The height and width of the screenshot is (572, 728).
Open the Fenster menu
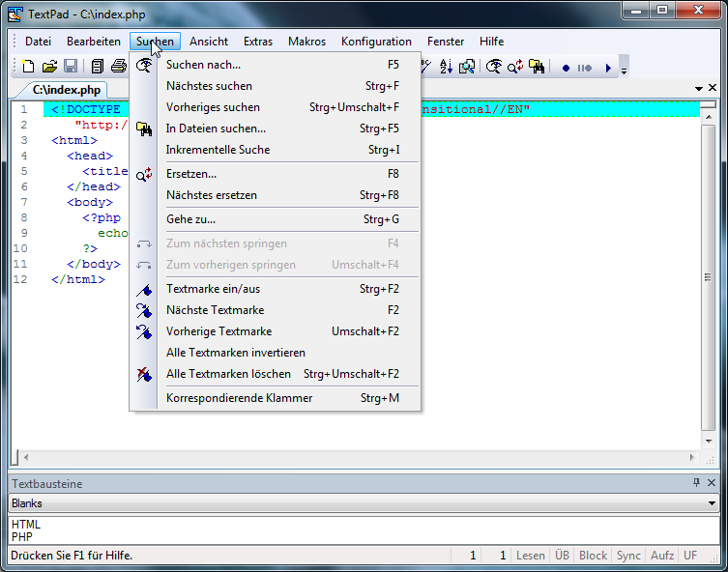coord(446,42)
